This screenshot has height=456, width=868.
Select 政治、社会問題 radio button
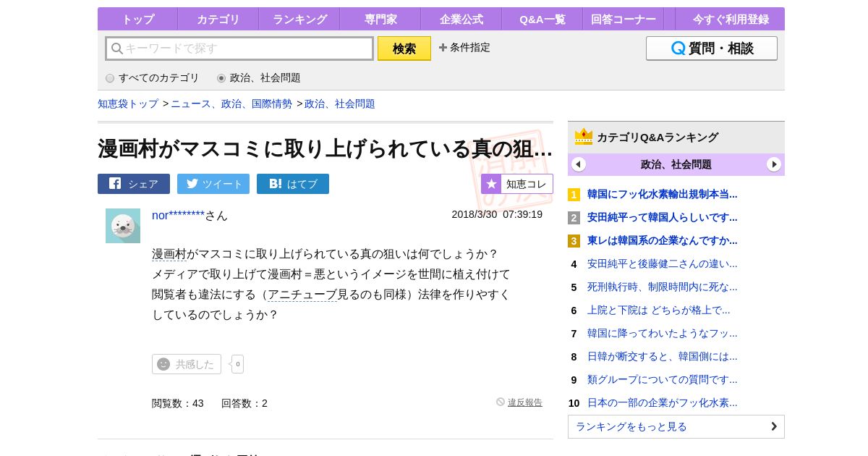(x=221, y=78)
